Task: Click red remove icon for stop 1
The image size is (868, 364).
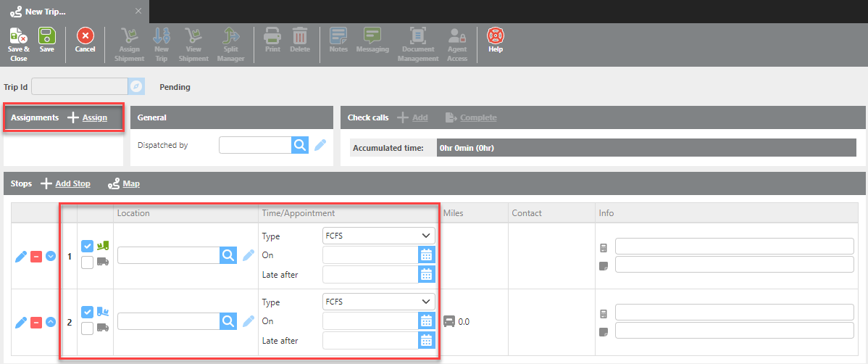Action: click(36, 256)
